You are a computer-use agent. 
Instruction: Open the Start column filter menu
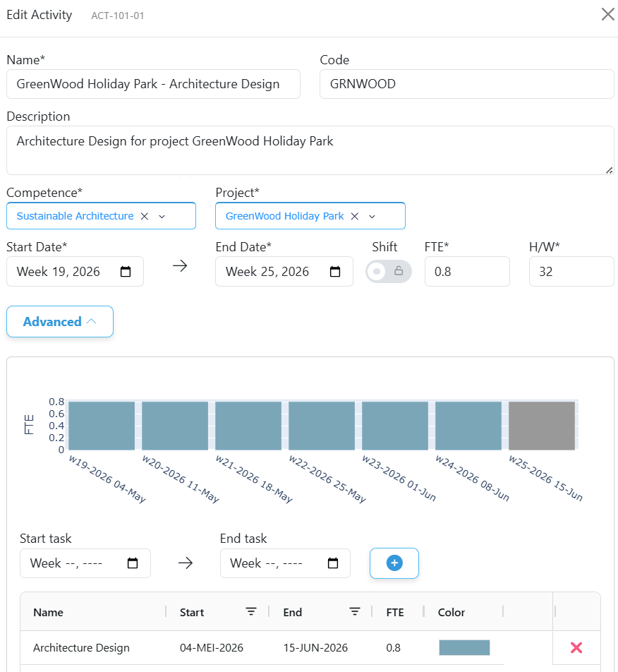[x=251, y=611]
